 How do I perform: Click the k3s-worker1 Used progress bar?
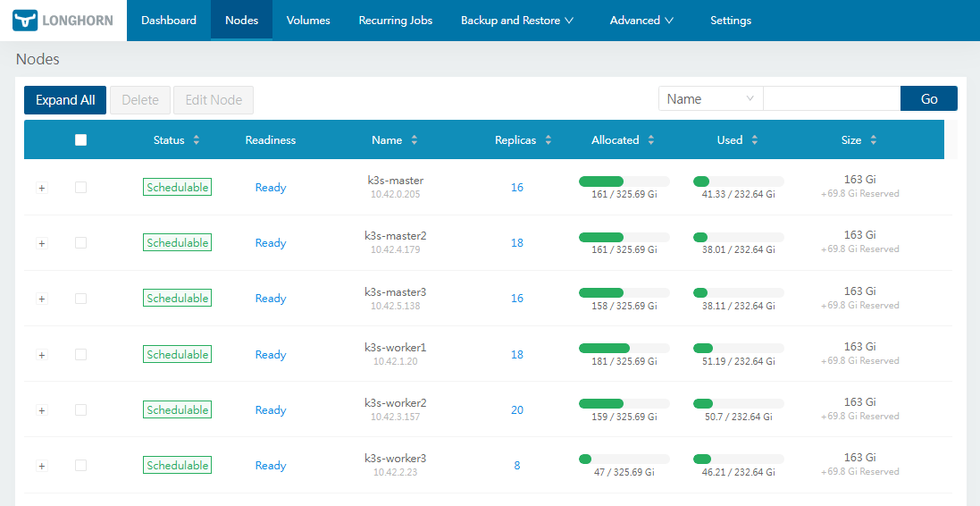point(739,349)
